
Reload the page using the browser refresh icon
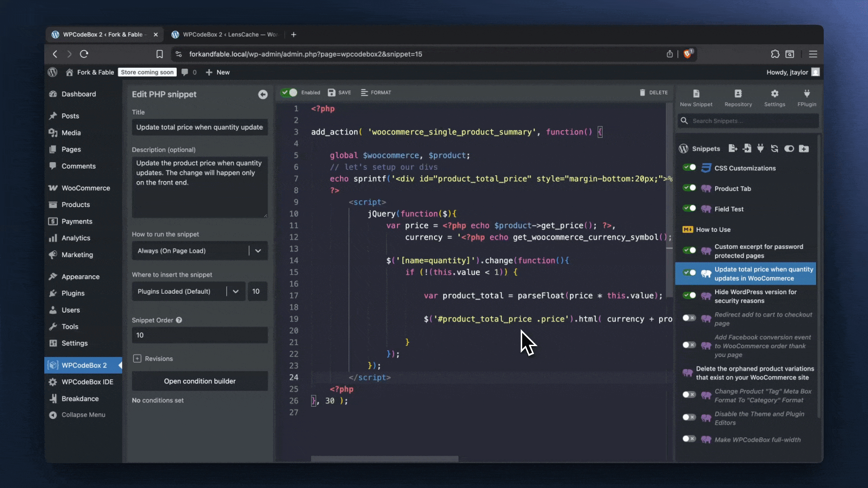tap(84, 54)
